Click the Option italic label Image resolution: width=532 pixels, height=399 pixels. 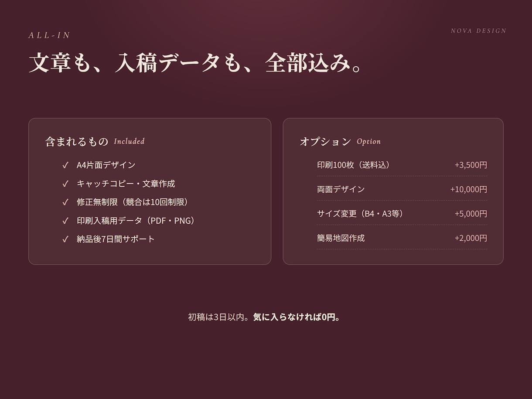[x=368, y=141]
